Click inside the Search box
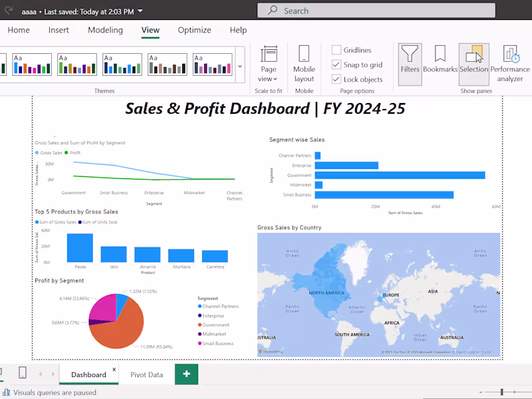532x399 pixels. (x=372, y=10)
